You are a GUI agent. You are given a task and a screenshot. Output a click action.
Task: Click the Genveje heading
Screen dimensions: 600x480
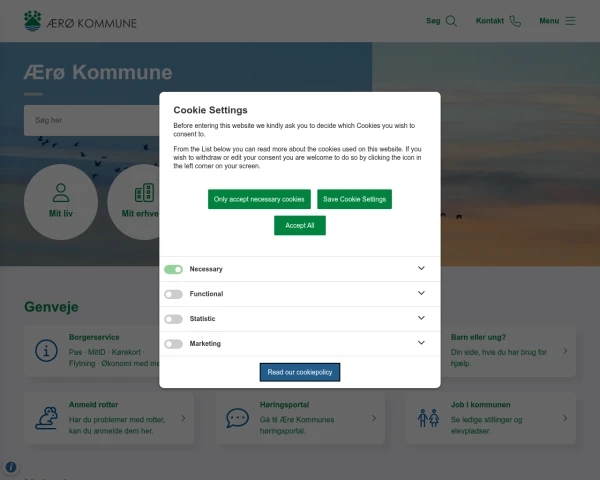51,307
